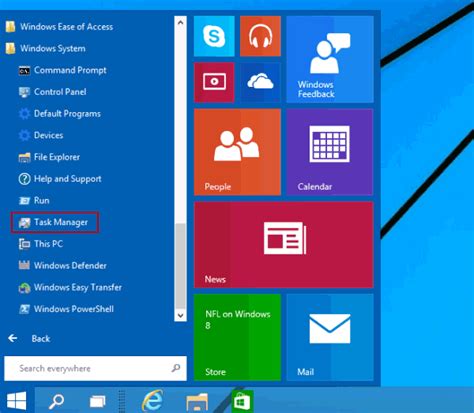
Task: Click the scrollbar up arrow
Action: pyautogui.click(x=180, y=23)
